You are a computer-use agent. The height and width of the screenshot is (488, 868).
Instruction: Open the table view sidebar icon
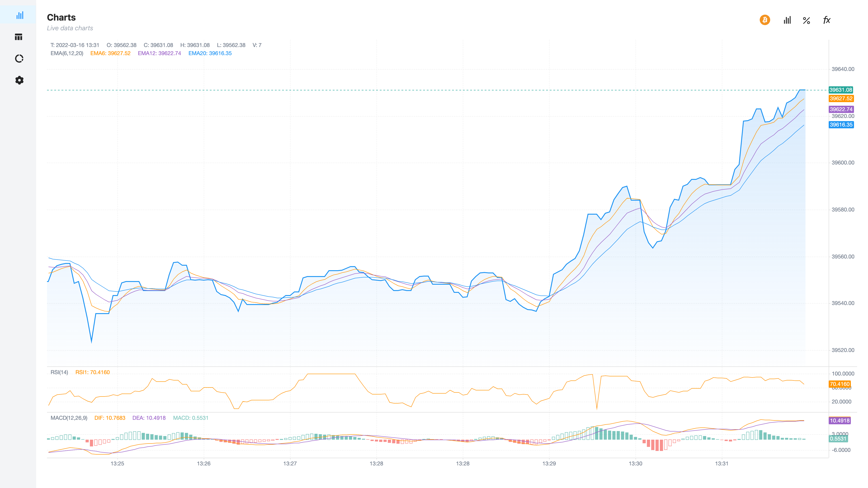pos(19,37)
